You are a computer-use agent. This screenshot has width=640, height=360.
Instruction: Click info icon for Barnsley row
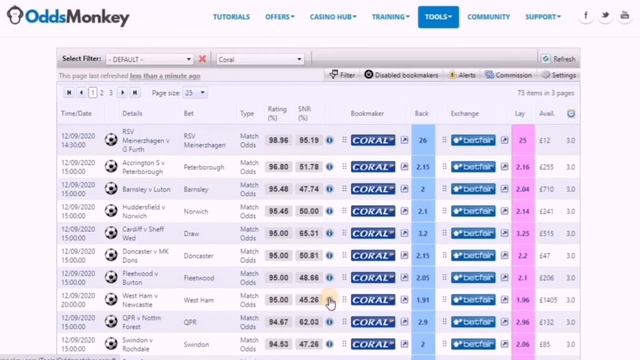pyautogui.click(x=329, y=189)
